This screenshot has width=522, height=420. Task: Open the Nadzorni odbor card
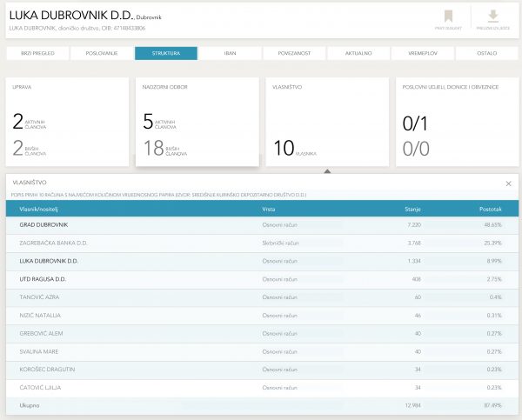(197, 122)
